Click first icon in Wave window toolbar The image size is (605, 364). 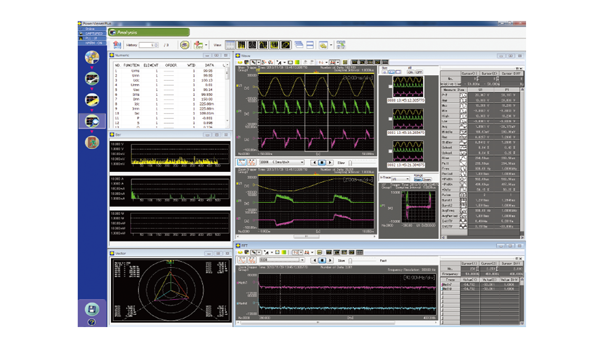(240, 62)
